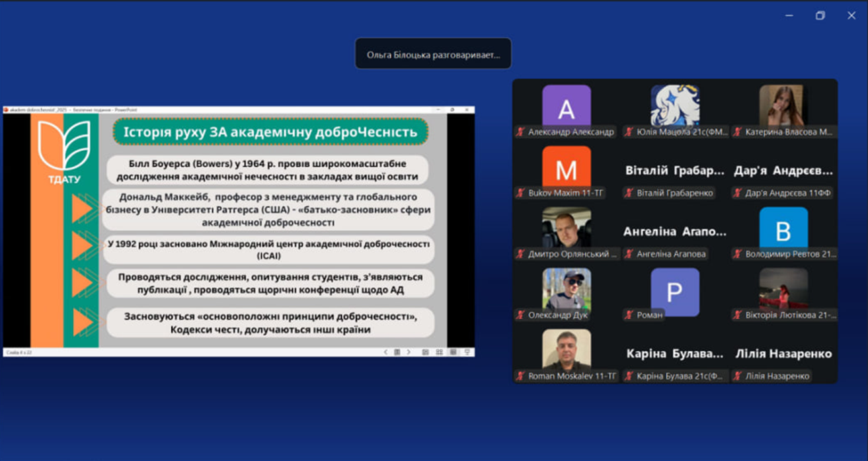Click muted mic icon beside Роман
The width and height of the screenshot is (868, 461).
(629, 315)
